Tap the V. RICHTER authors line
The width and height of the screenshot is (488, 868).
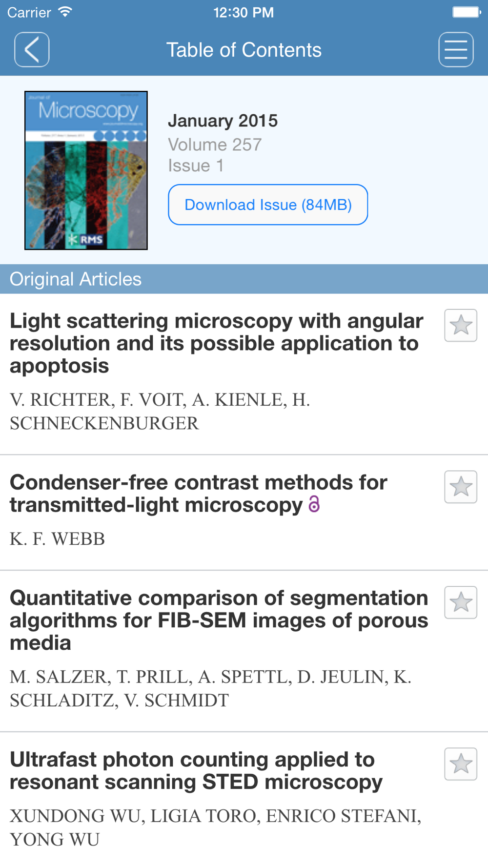pyautogui.click(x=160, y=412)
